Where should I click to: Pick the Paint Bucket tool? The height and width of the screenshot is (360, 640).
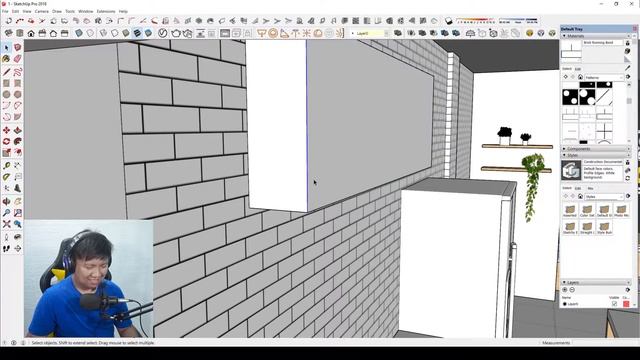coord(6,59)
